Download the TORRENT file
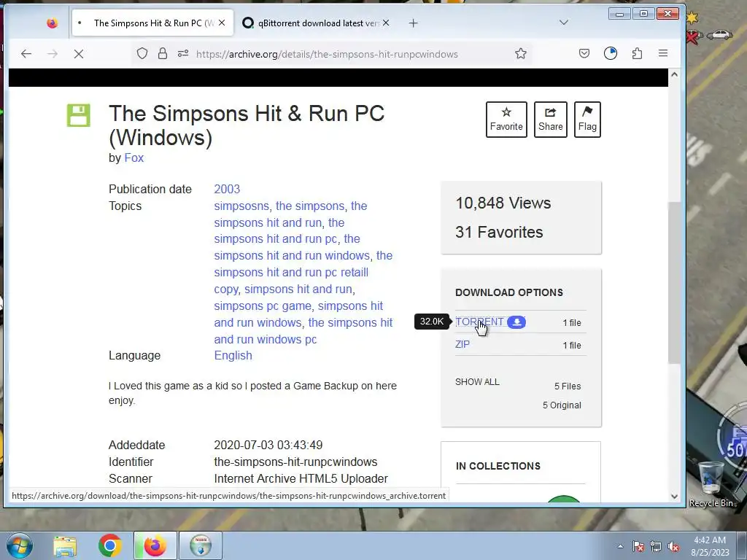Screen dimensions: 747x560 tap(479, 322)
